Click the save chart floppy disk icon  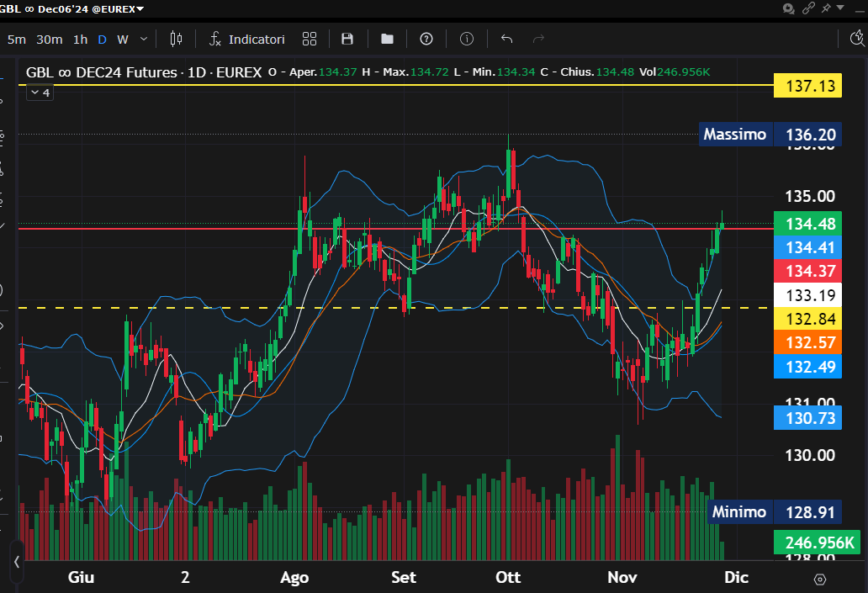pos(347,39)
